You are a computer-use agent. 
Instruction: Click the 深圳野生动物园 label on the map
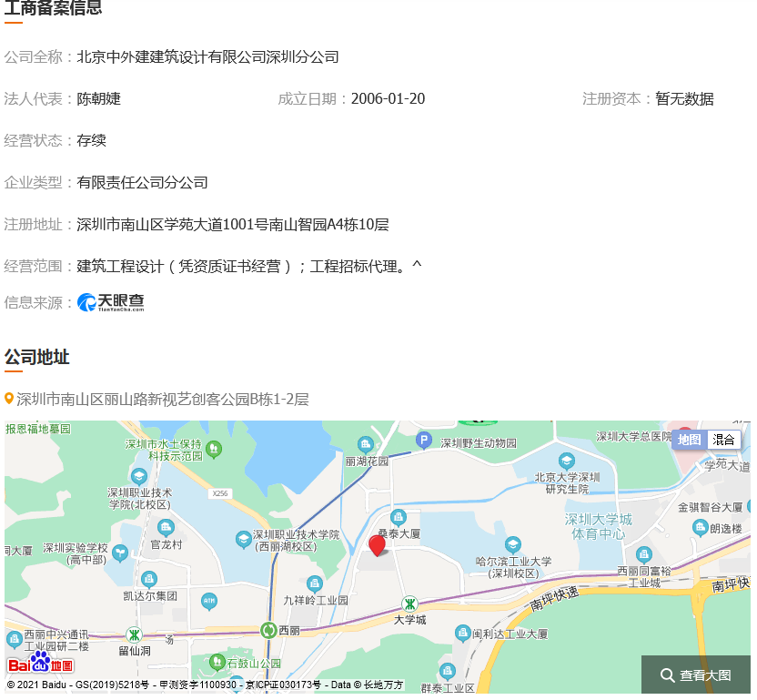click(x=479, y=443)
